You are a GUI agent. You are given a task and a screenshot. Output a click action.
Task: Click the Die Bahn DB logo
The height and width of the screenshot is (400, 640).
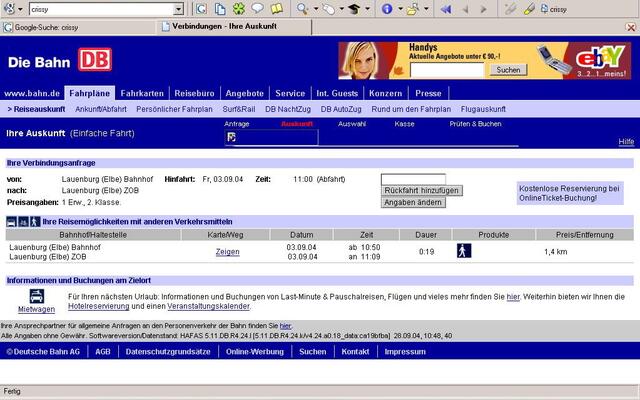(59, 62)
